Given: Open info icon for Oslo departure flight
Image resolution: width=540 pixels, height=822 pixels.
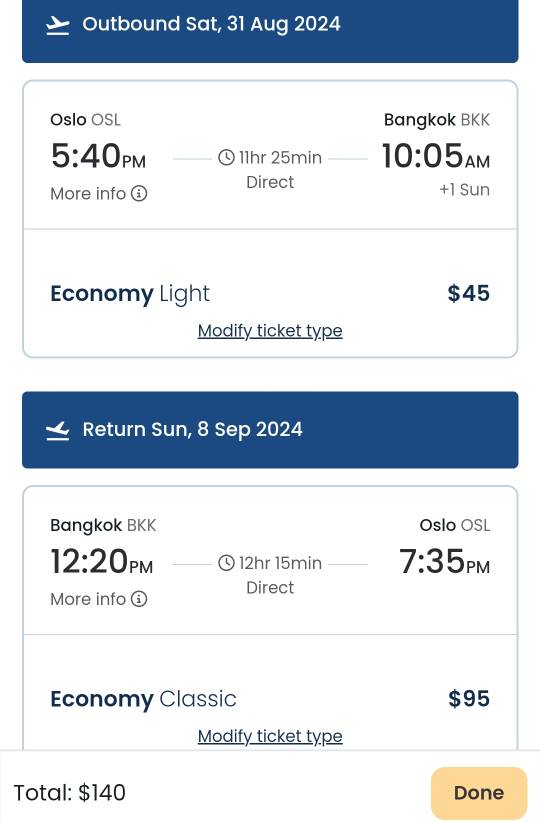Looking at the screenshot, I should pyautogui.click(x=139, y=193).
